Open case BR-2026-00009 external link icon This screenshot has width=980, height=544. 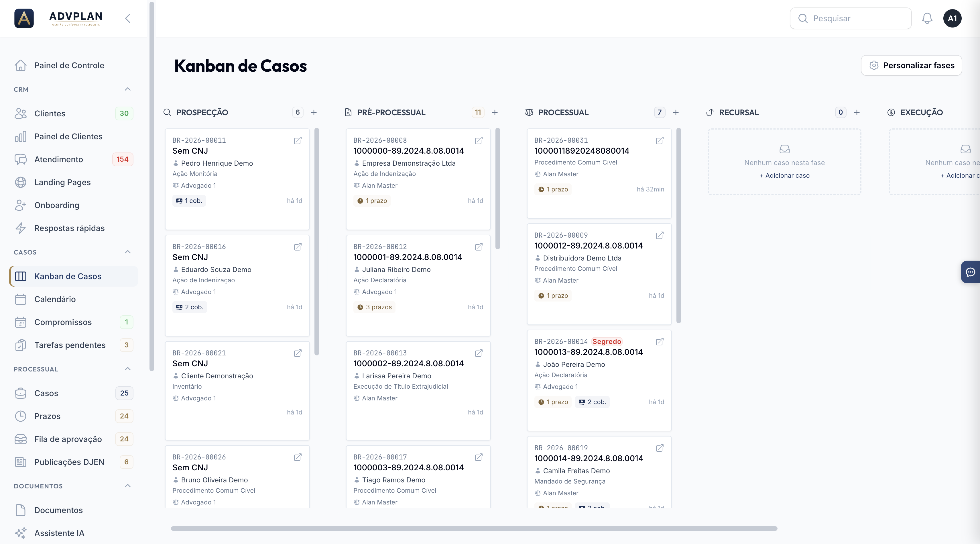[660, 235]
